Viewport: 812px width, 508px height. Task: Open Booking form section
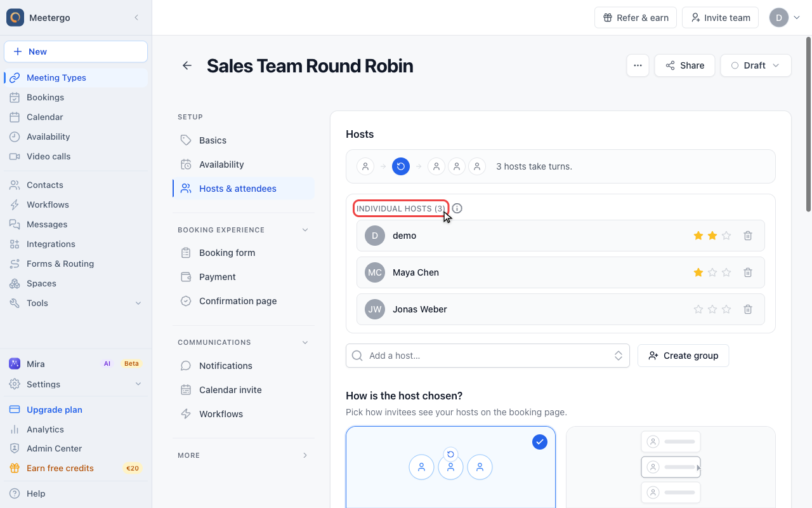coord(244,253)
